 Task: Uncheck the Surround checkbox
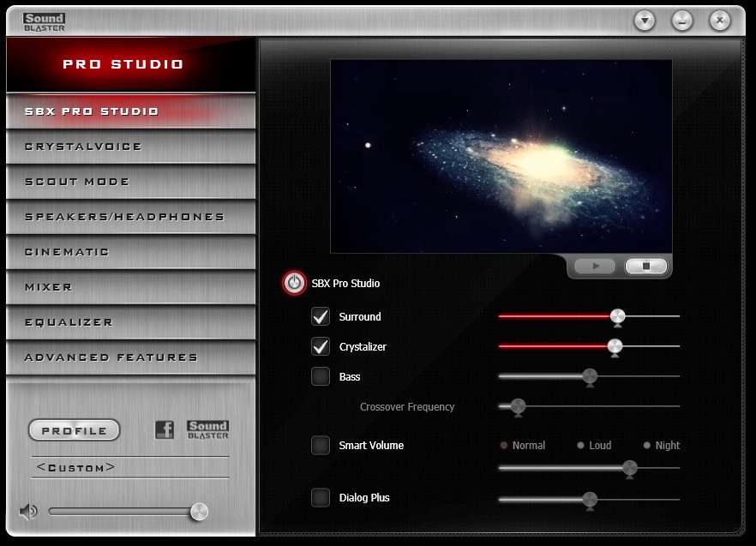pos(321,317)
